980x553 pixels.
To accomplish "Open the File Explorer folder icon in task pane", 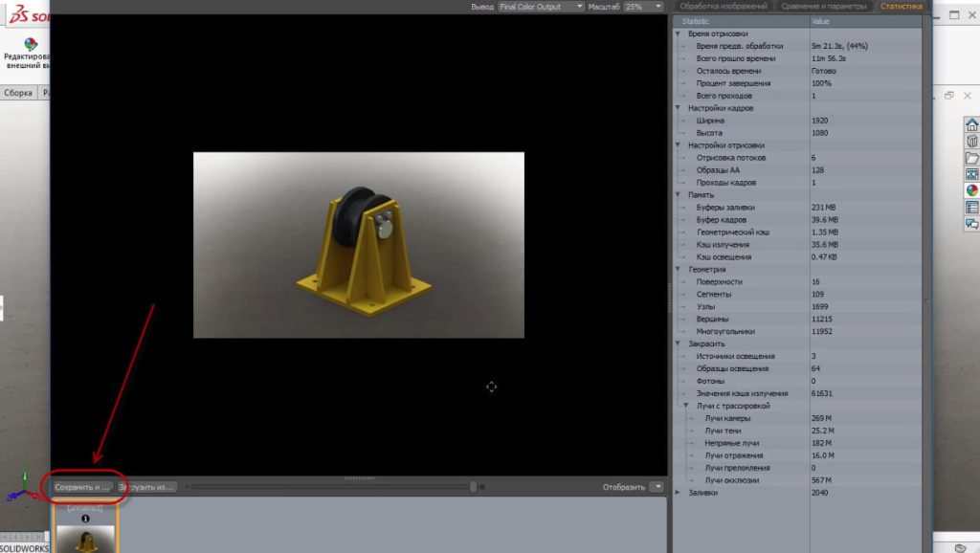I will [971, 158].
